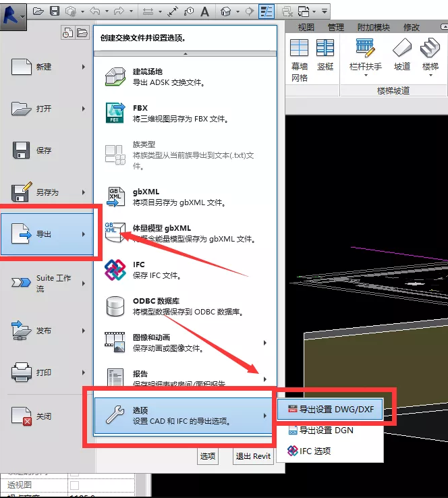This screenshot has height=498, width=448.
Task: Select IFC 选项
Action: [330, 451]
